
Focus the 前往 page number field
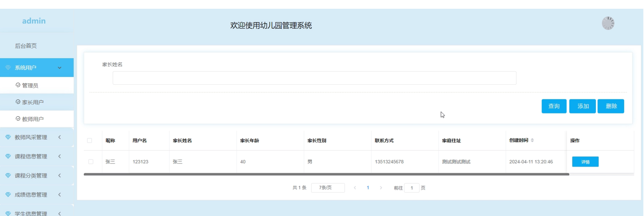pos(412,188)
